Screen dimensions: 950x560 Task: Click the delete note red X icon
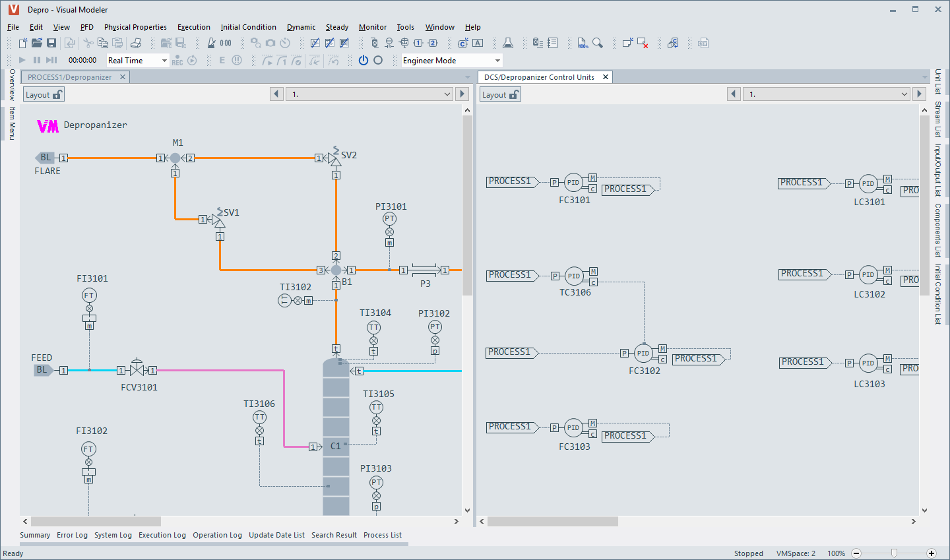pyautogui.click(x=643, y=43)
